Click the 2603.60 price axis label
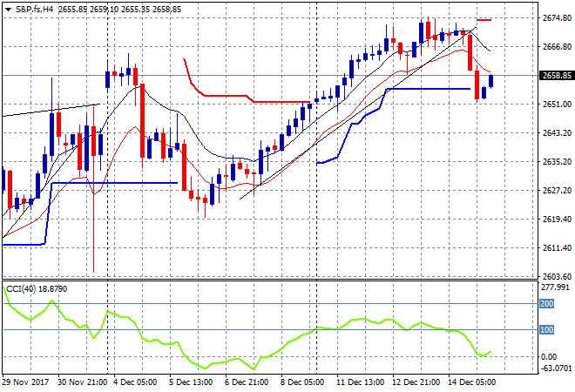 pos(557,276)
